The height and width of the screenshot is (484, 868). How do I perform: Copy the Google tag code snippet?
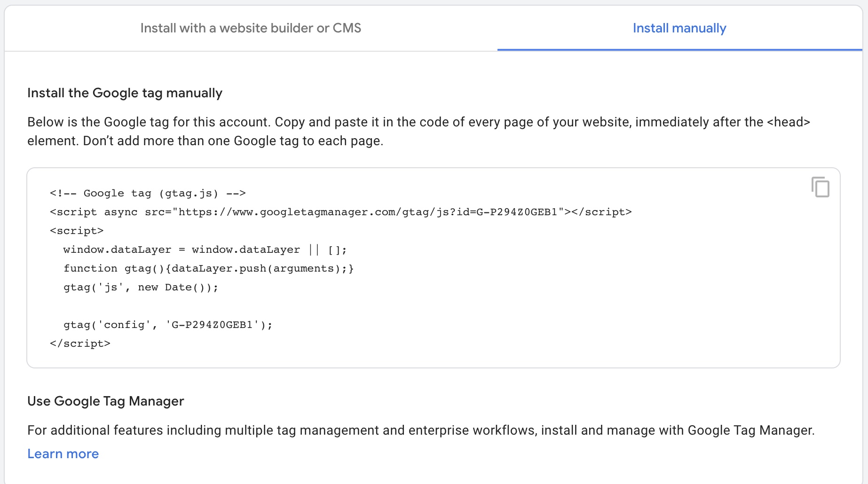coord(821,187)
